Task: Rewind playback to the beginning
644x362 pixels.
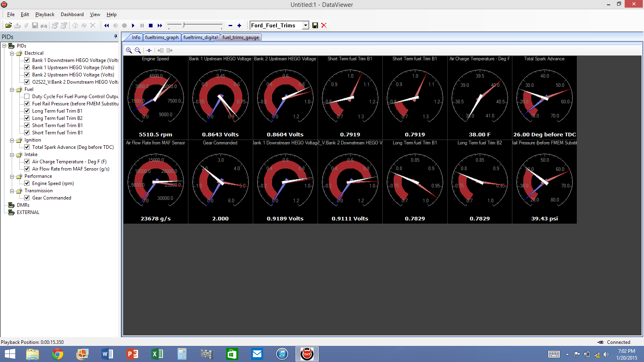Action: point(107,25)
